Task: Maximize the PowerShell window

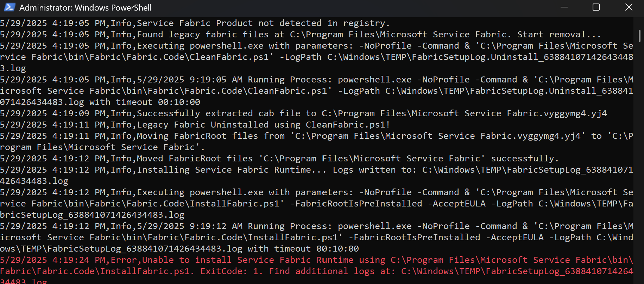Action: (596, 7)
